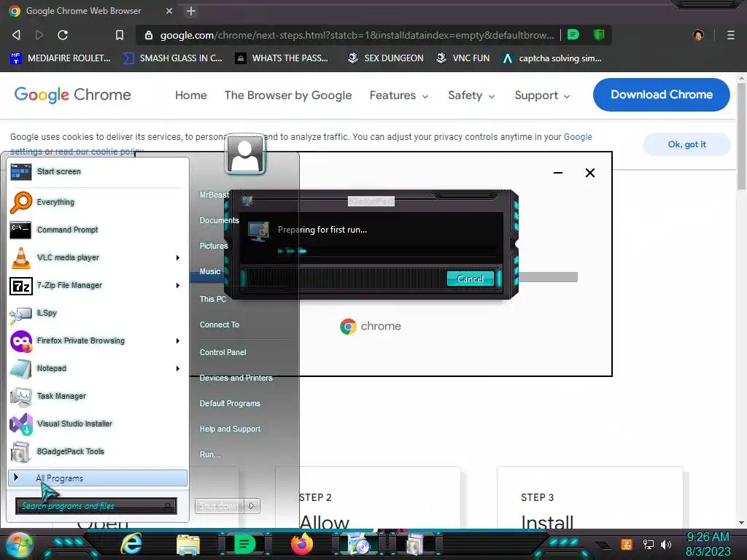
Task: Open Help and Support
Action: [x=230, y=429]
